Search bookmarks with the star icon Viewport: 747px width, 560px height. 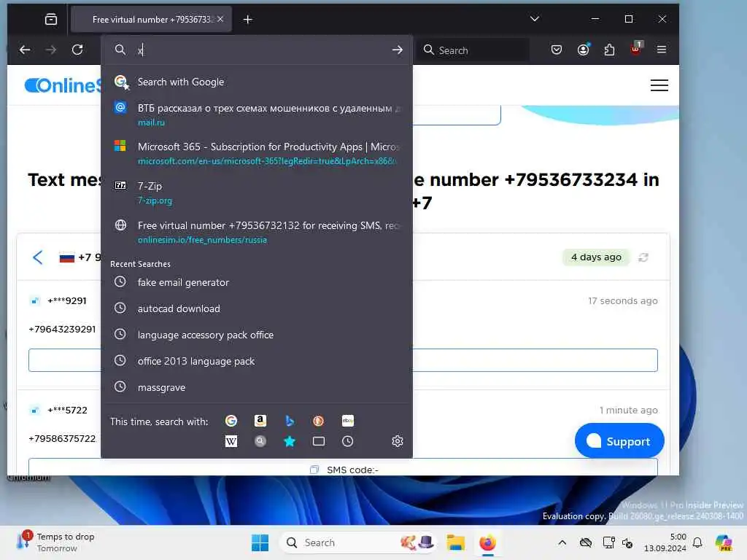coord(289,441)
